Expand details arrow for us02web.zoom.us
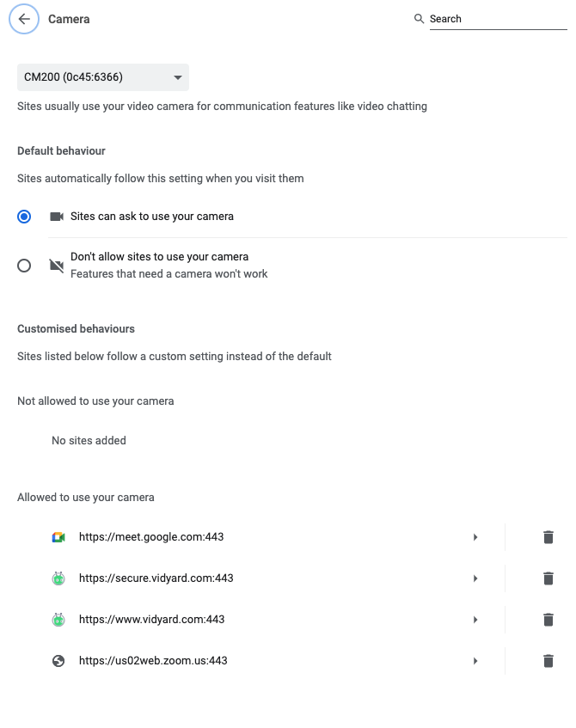Image resolution: width=576 pixels, height=728 pixels. pos(475,661)
